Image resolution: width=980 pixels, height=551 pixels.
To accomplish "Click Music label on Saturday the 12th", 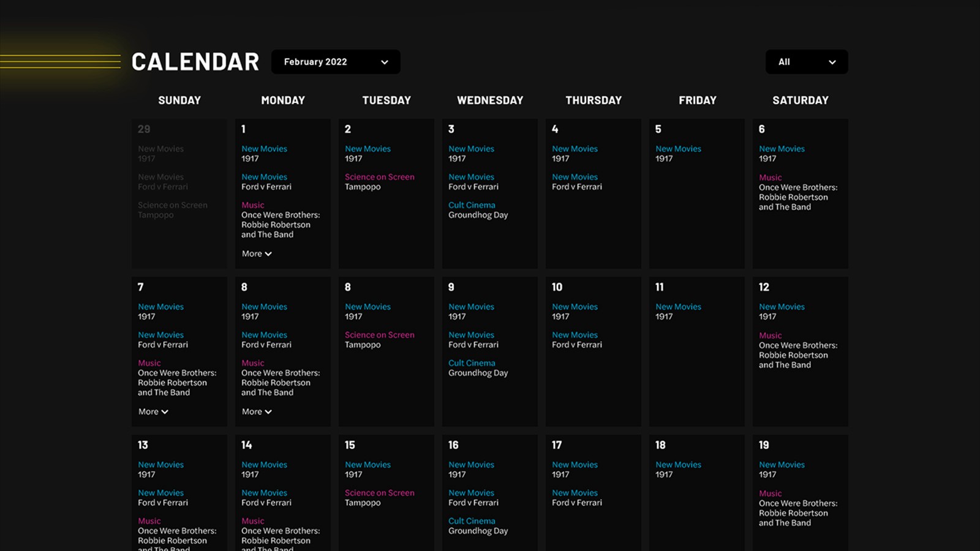I will coord(771,335).
